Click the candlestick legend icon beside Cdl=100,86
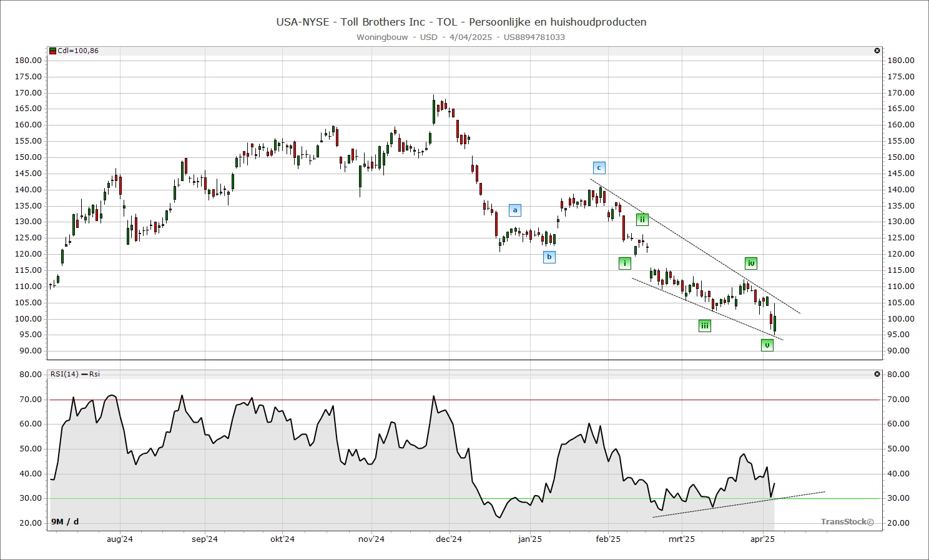This screenshot has height=560, width=929. [53, 51]
